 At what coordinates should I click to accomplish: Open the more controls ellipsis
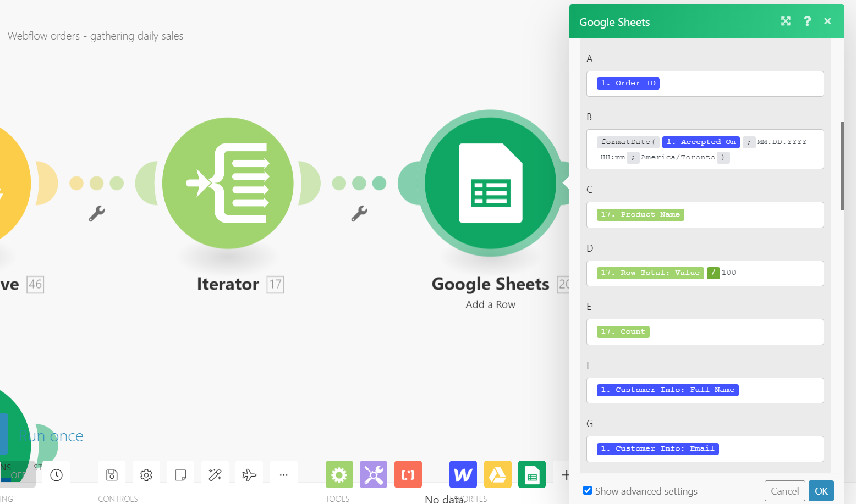point(284,475)
